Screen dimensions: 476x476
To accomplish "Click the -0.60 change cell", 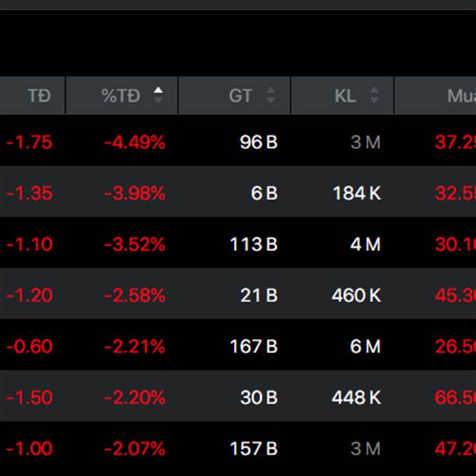I will [29, 346].
